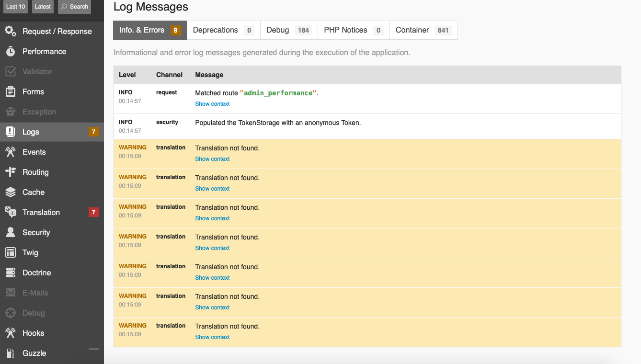Open the Security panel
641x364 pixels.
coord(52,232)
